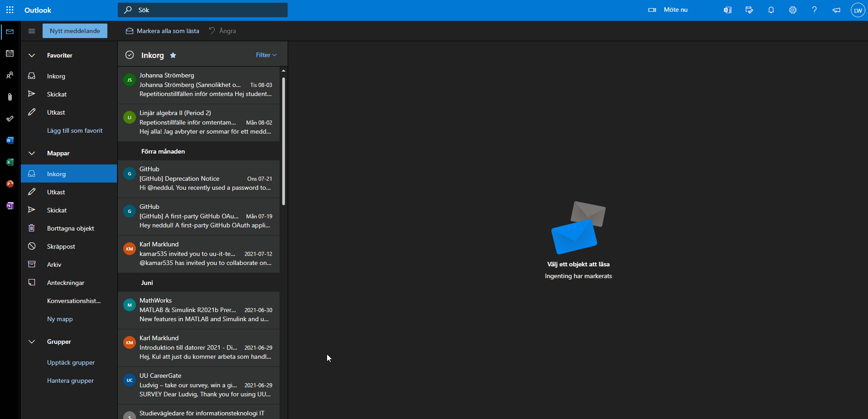
Task: Select Skickat under Favoriter
Action: [x=69, y=94]
